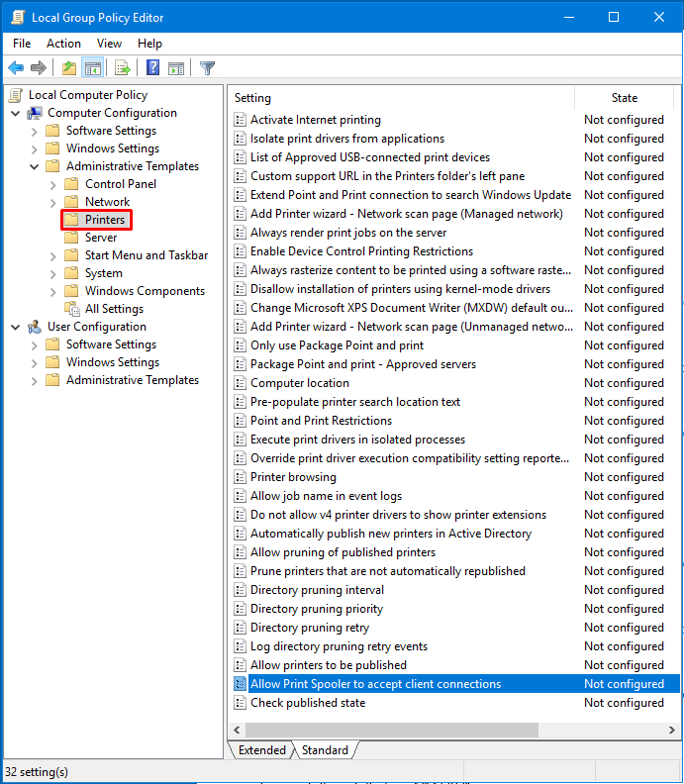Switch to the Extended tab
The height and width of the screenshot is (784, 684).
261,750
